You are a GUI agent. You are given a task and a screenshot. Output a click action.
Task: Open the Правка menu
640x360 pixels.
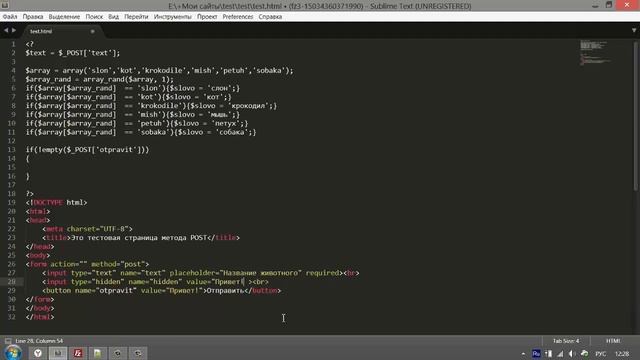pos(33,17)
